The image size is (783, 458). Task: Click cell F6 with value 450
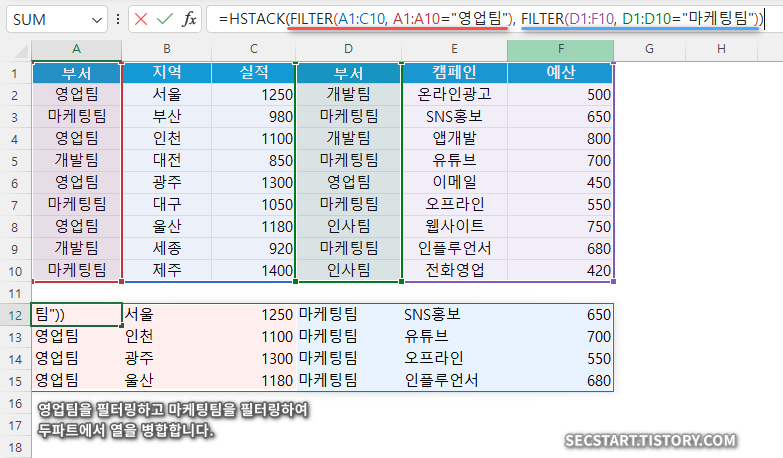tap(561, 182)
